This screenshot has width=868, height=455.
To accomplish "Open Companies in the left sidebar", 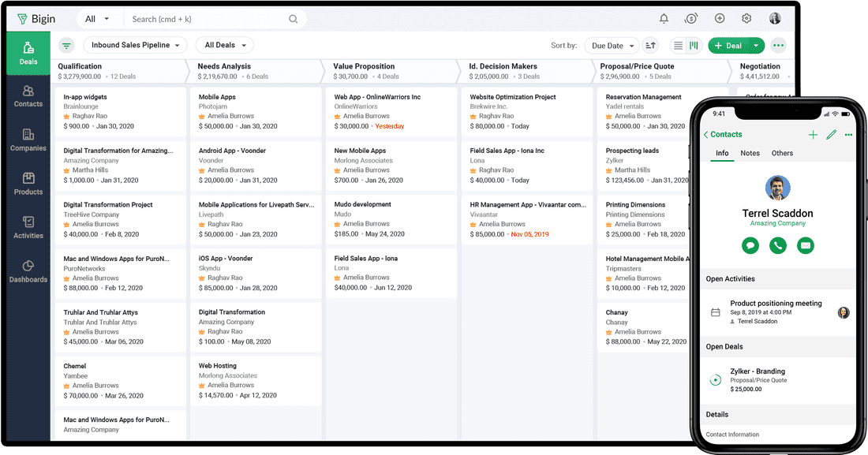I will (28, 140).
